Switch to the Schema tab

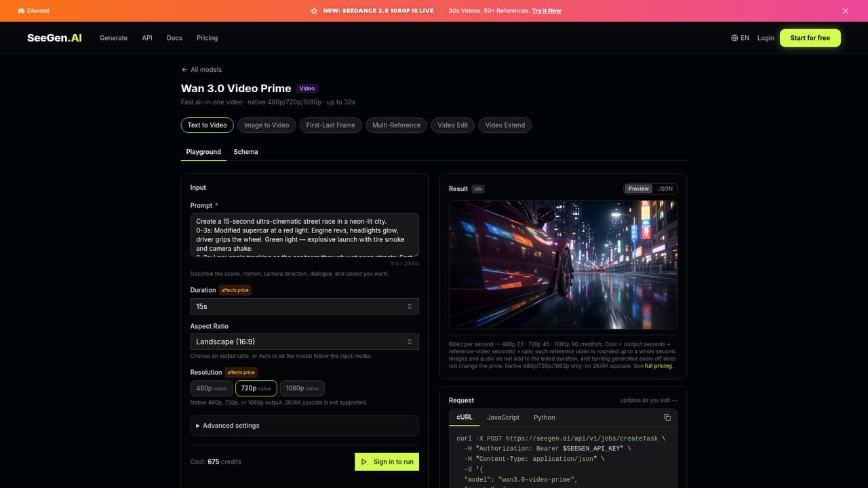(x=245, y=152)
